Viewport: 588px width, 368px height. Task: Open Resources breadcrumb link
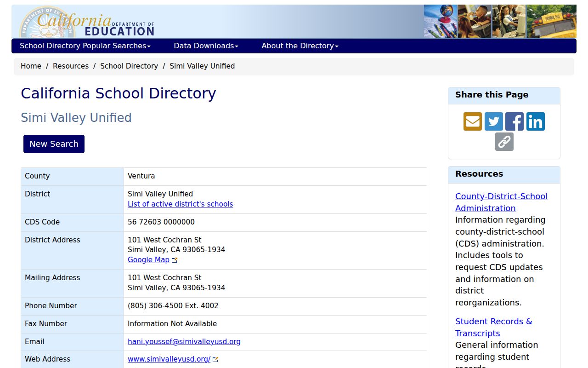(71, 66)
